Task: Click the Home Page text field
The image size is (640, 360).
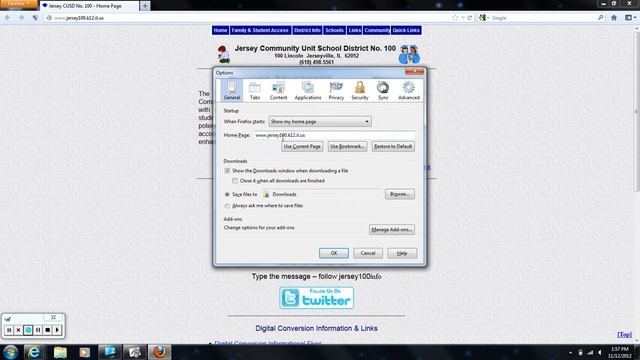Action: pos(334,135)
